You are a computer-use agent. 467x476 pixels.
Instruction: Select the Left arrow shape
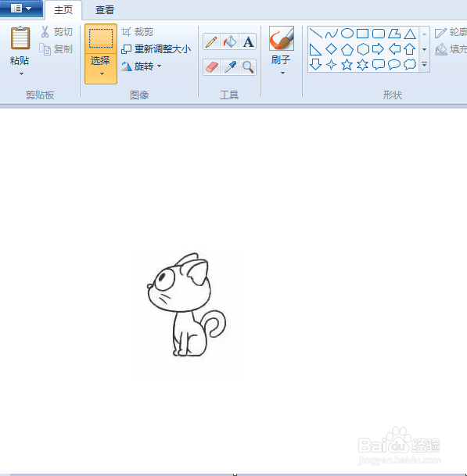394,49
